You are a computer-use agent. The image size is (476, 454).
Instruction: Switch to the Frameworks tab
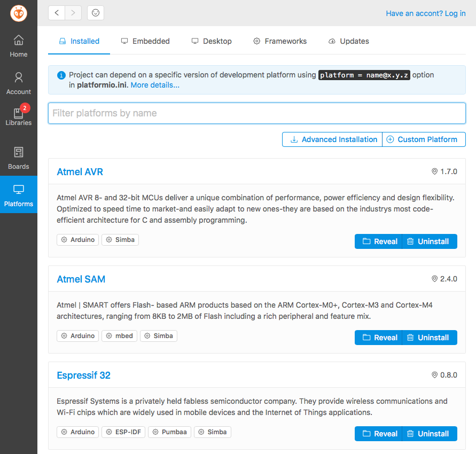(280, 41)
